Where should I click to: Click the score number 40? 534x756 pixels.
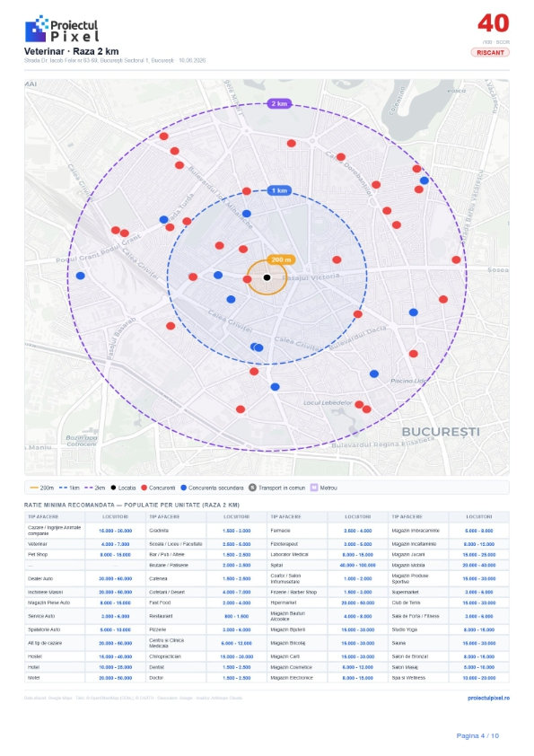coord(493,23)
